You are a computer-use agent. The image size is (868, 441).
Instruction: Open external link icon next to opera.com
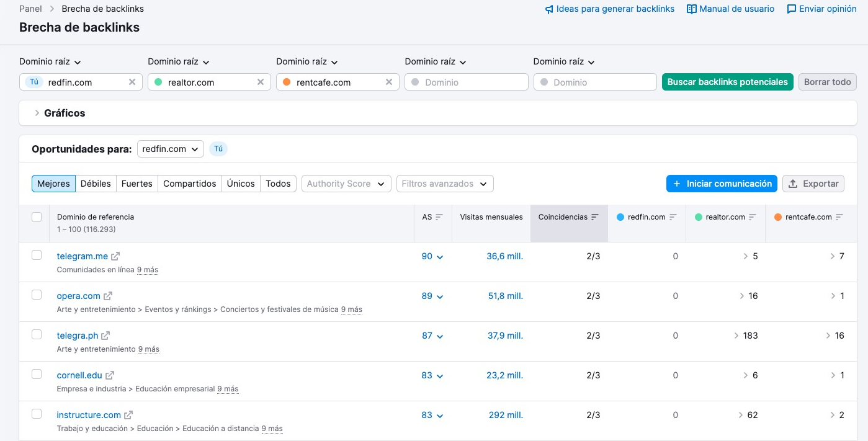pyautogui.click(x=108, y=296)
